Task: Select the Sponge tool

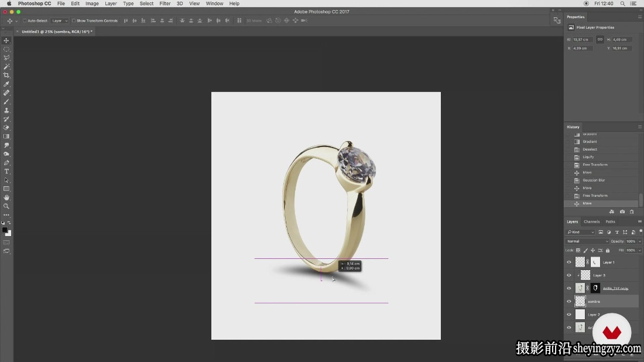Action: 6,154
